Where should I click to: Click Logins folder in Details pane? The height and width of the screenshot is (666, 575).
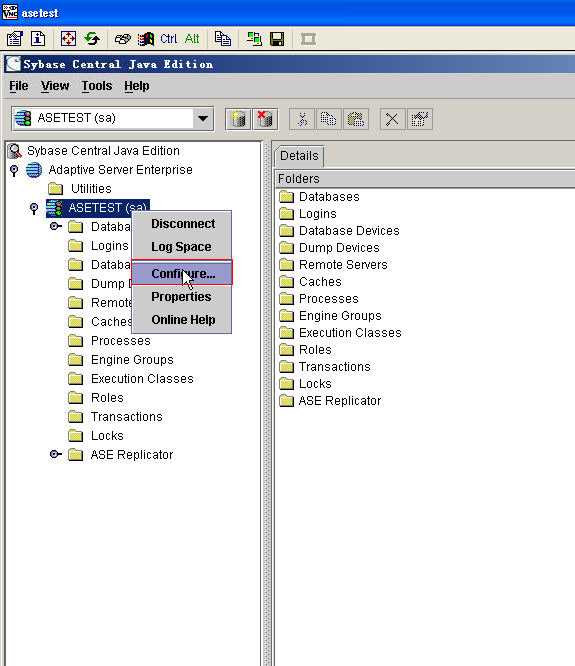point(318,214)
